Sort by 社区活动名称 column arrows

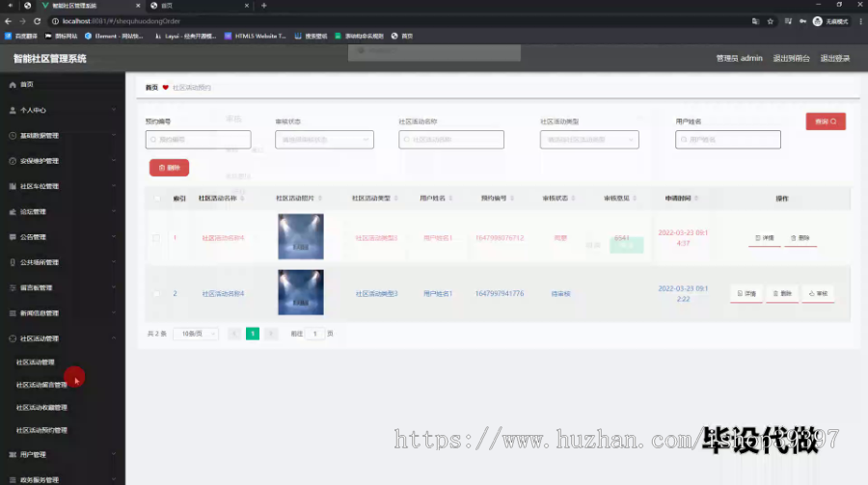point(242,199)
